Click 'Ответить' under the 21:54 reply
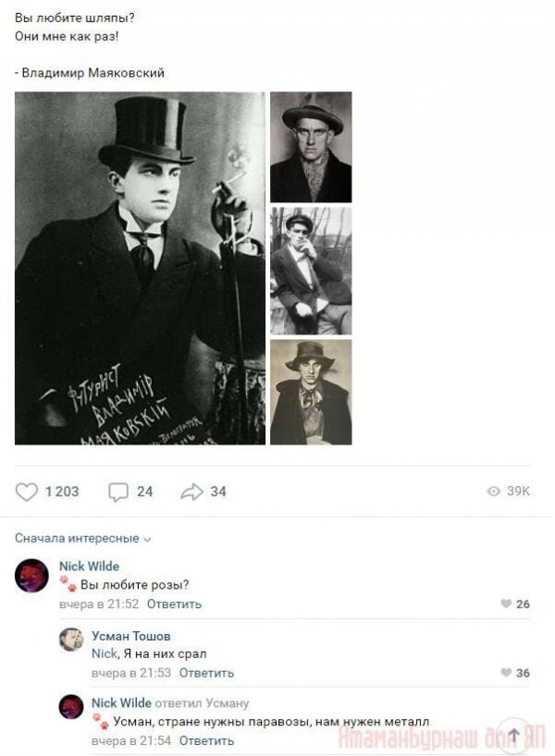The image size is (555, 756). click(x=206, y=741)
